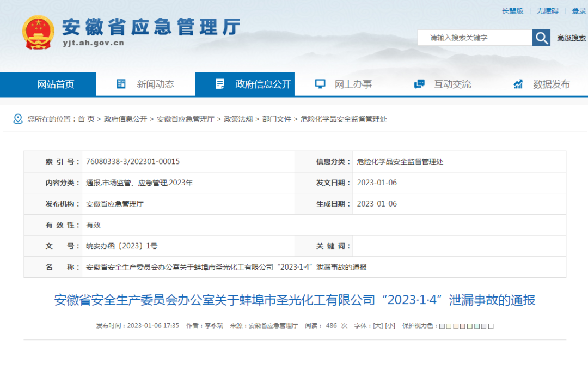Click the yjt.ah.gov.cn domain text

coord(94,43)
